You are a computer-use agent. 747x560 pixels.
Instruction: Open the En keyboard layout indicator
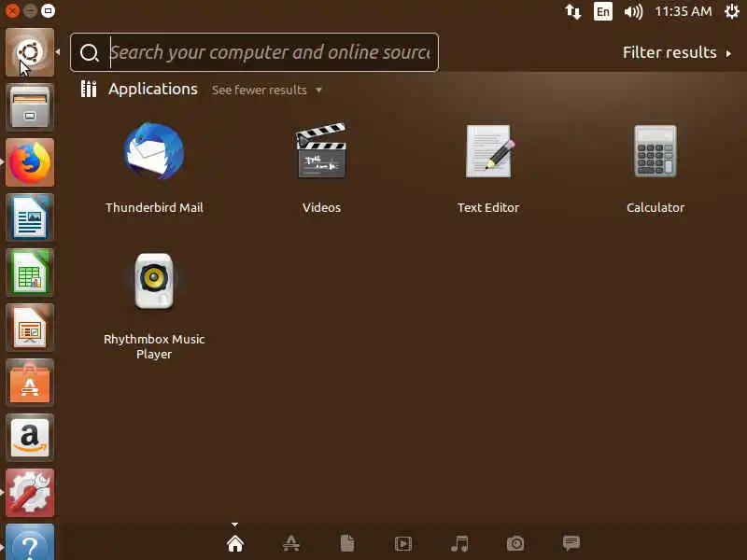click(x=602, y=11)
